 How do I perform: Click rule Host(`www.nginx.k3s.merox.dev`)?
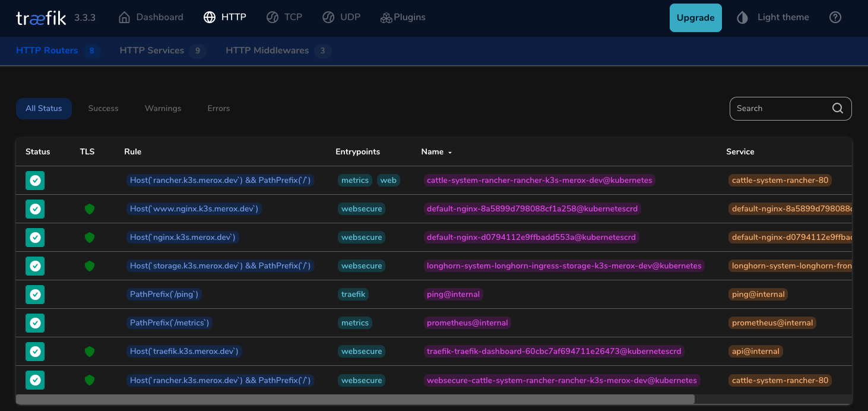pyautogui.click(x=195, y=208)
